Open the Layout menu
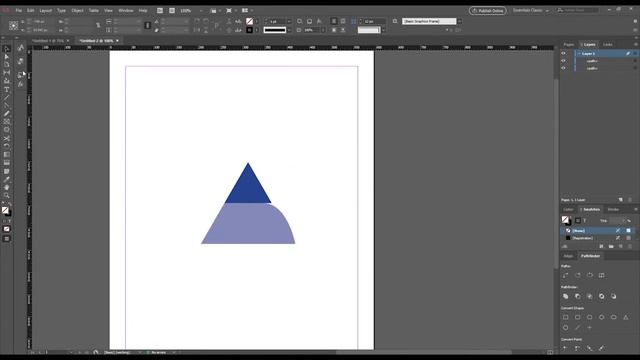This screenshot has height=360, width=640. [45, 10]
